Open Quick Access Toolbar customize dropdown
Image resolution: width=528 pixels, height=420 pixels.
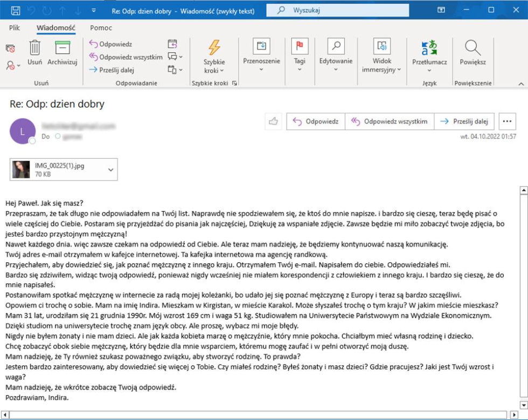[x=94, y=11]
